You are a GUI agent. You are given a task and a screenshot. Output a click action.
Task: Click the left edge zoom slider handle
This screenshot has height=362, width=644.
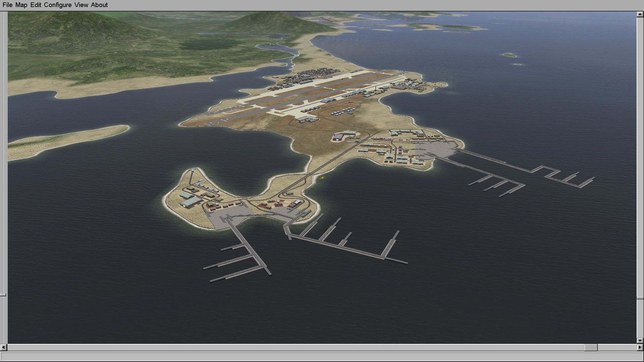[3, 295]
